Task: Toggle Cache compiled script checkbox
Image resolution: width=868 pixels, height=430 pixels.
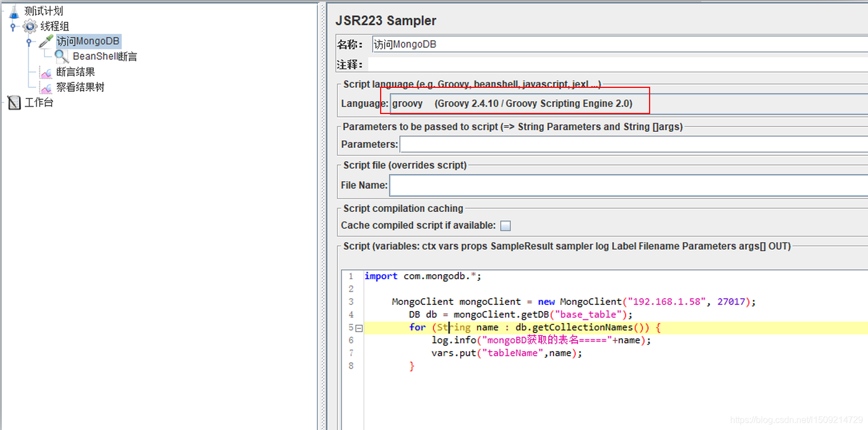Action: tap(505, 226)
